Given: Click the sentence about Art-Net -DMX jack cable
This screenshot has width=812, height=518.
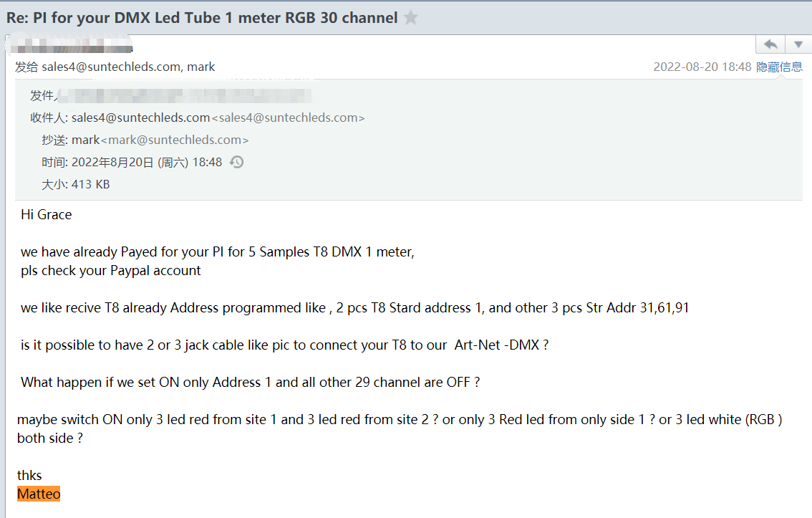Looking at the screenshot, I should pyautogui.click(x=284, y=345).
